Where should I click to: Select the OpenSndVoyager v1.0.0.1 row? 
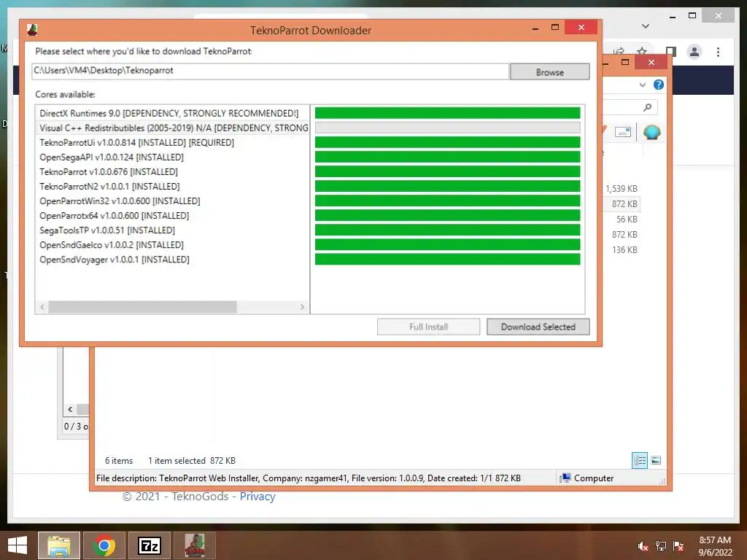[x=172, y=260]
